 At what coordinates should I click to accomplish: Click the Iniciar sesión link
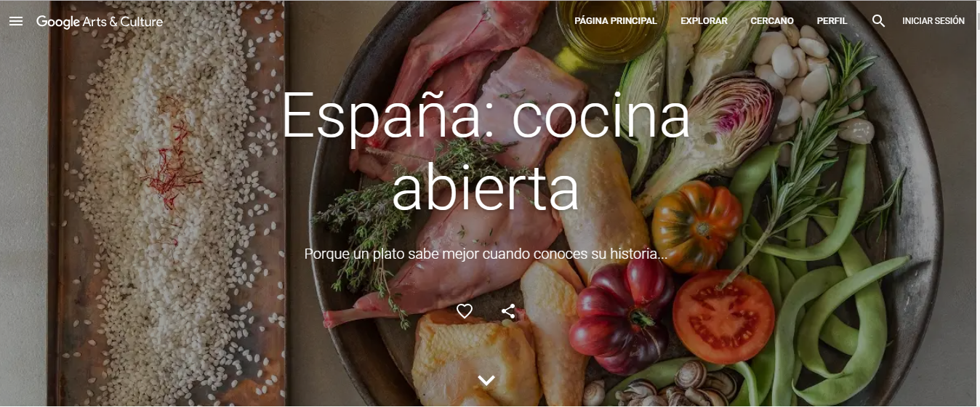(x=933, y=21)
